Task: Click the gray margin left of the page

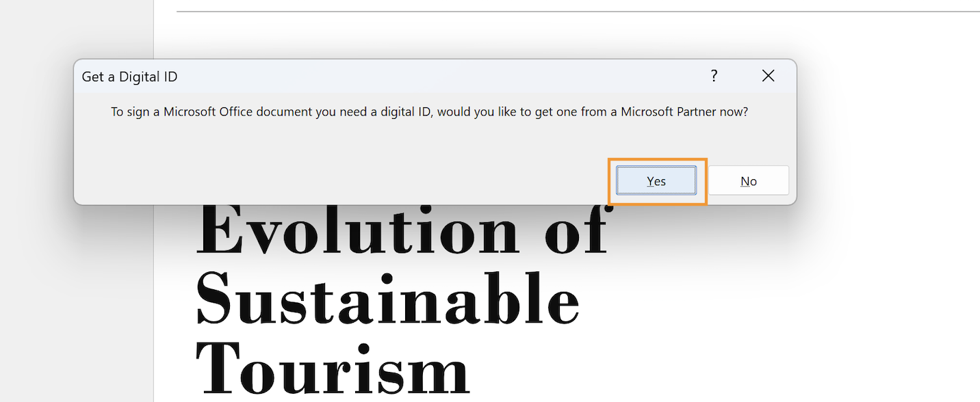Action: (x=77, y=308)
